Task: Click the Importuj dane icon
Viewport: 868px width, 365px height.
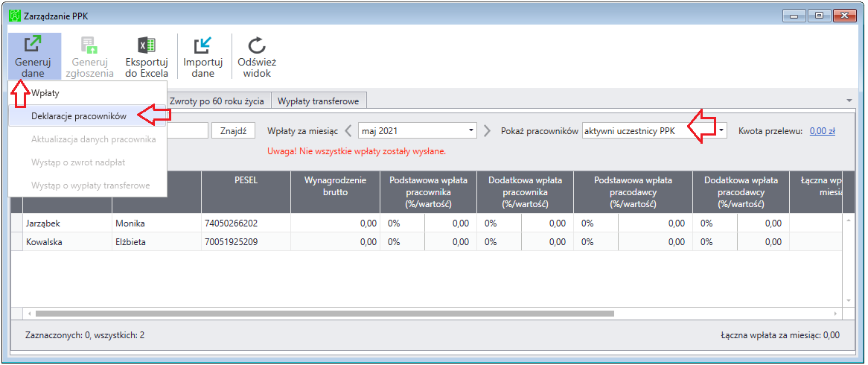Action: 202,45
